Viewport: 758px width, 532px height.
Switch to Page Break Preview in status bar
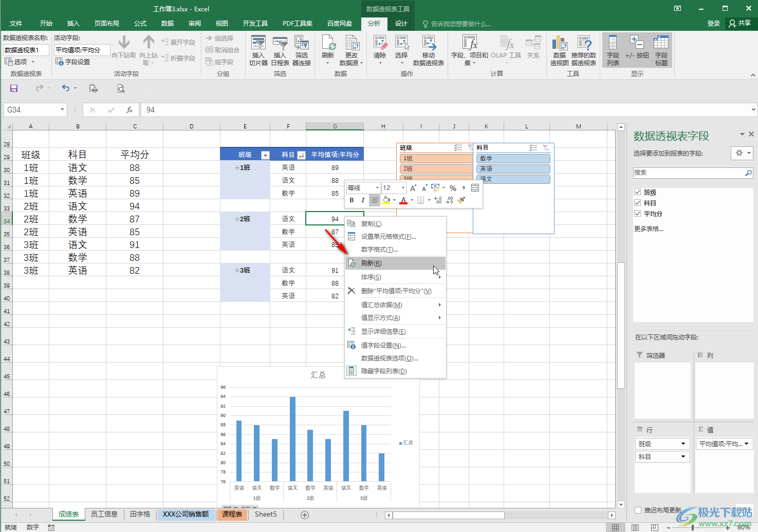pyautogui.click(x=654, y=527)
